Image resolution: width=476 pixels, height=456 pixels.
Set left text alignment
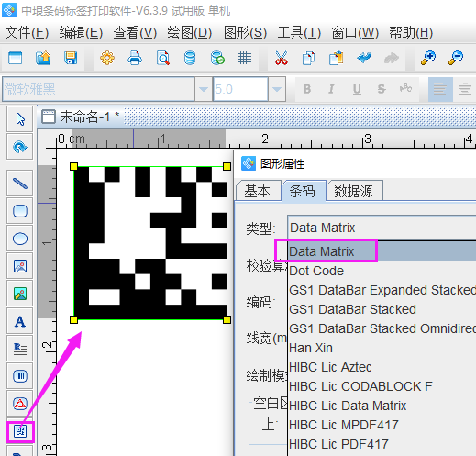click(x=439, y=89)
